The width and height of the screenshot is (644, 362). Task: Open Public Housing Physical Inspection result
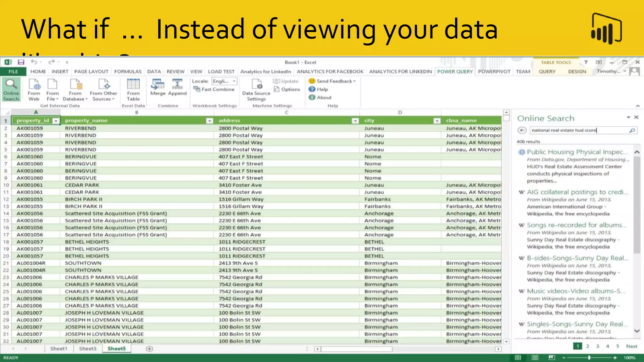[x=577, y=152]
